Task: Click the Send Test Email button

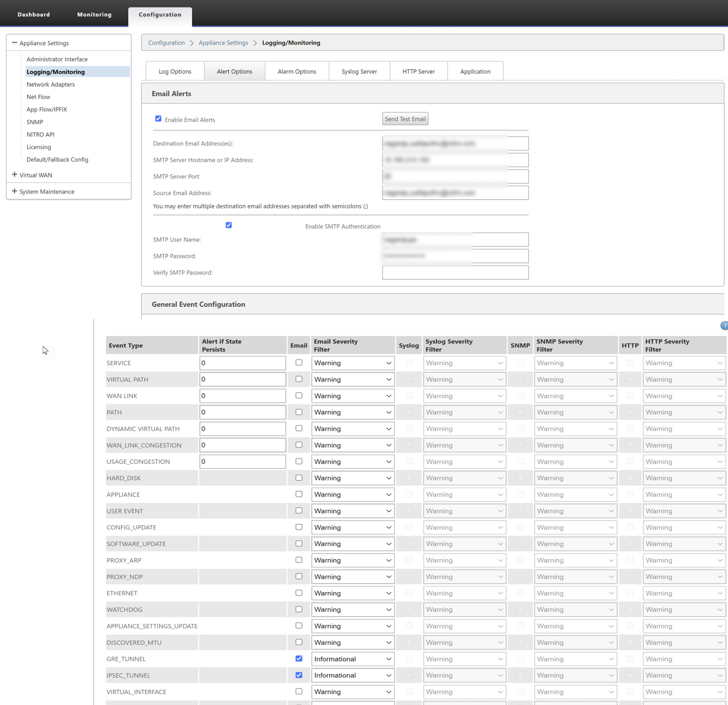Action: [x=405, y=119]
